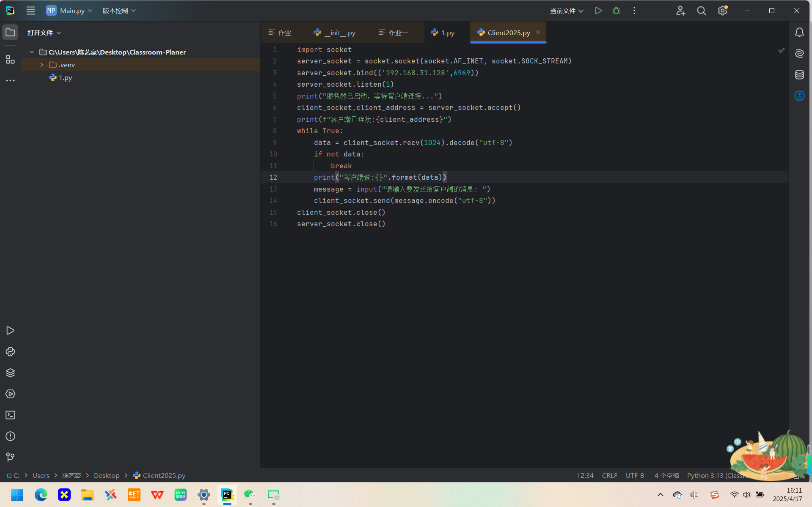The width and height of the screenshot is (812, 507).
Task: Open the Git version control tool window
Action: pos(10,457)
